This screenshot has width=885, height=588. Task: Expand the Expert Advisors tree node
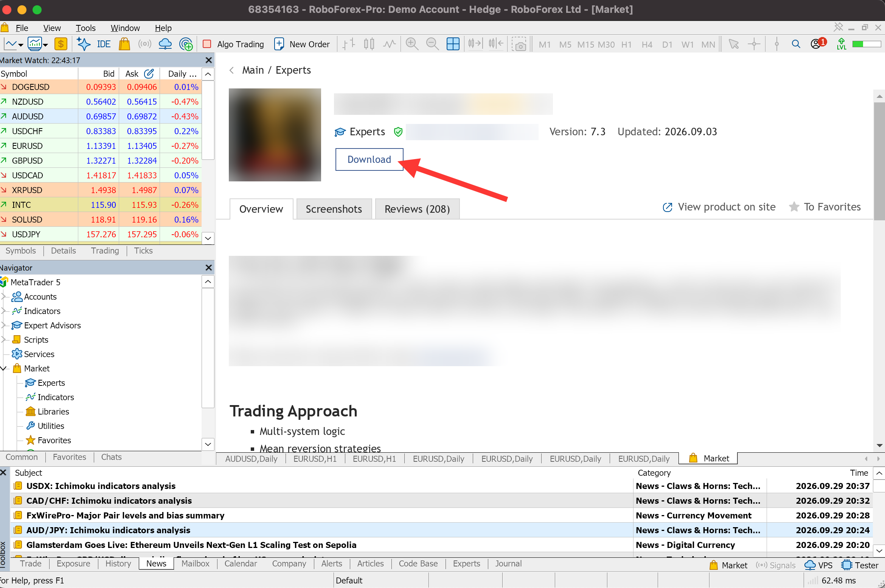pos(4,325)
